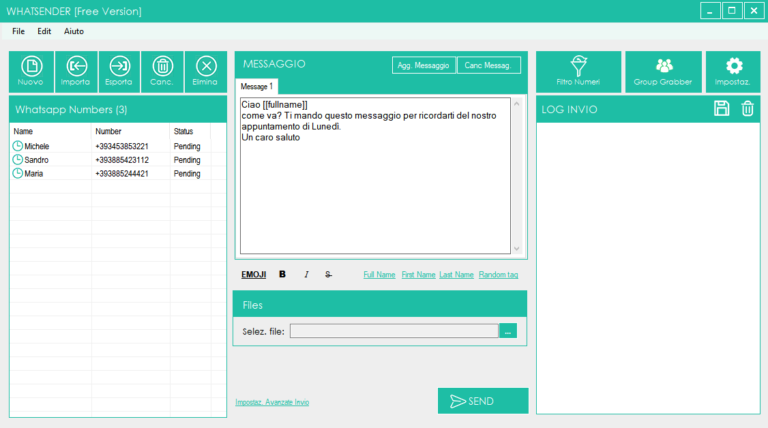
Task: Open the Aiuto menu
Action: (x=74, y=31)
